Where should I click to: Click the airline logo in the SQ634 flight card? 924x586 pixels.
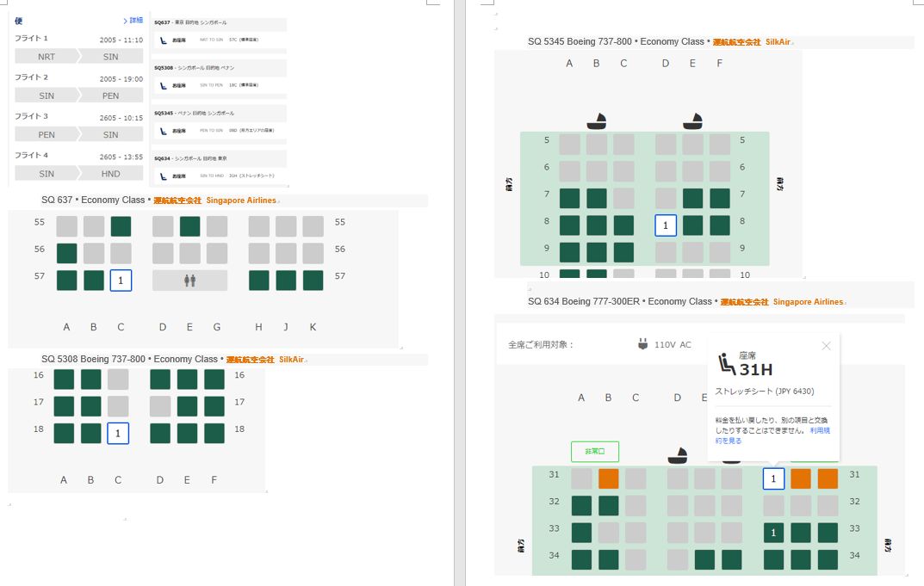click(x=163, y=176)
